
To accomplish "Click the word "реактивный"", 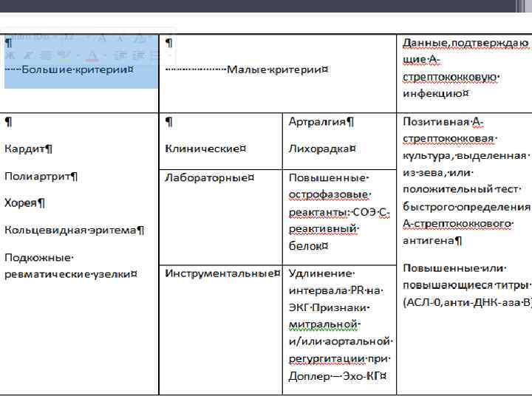I will (x=322, y=229).
